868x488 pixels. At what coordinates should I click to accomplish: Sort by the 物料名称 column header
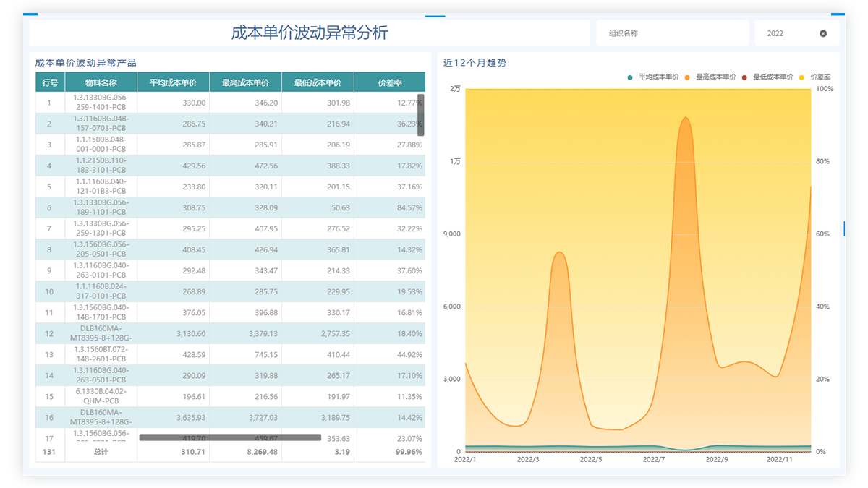[x=101, y=82]
